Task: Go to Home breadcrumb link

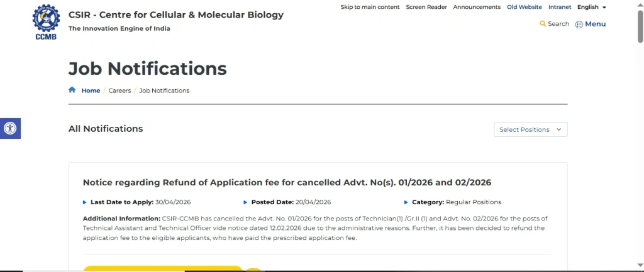Action: pyautogui.click(x=91, y=90)
